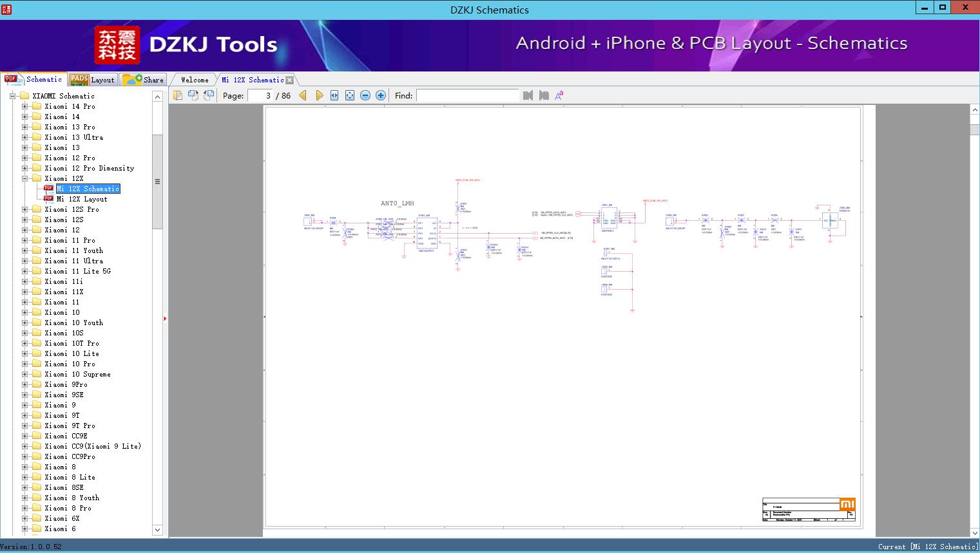Click the app icon in title bar
Viewport: 980px width, 553px height.
(6, 9)
